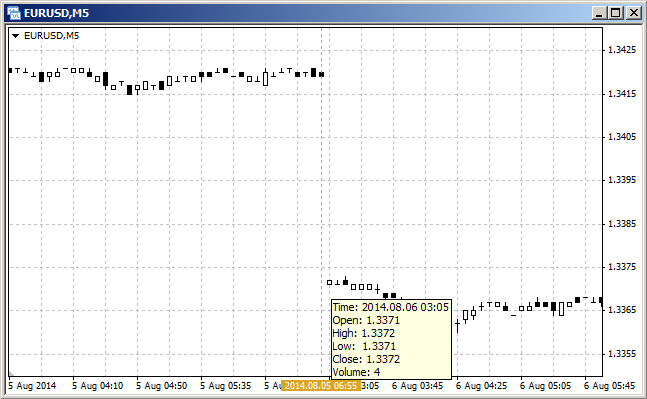Image resolution: width=647 pixels, height=399 pixels.
Task: Click the 5 Aug 04:10 time label
Action: pyautogui.click(x=97, y=386)
